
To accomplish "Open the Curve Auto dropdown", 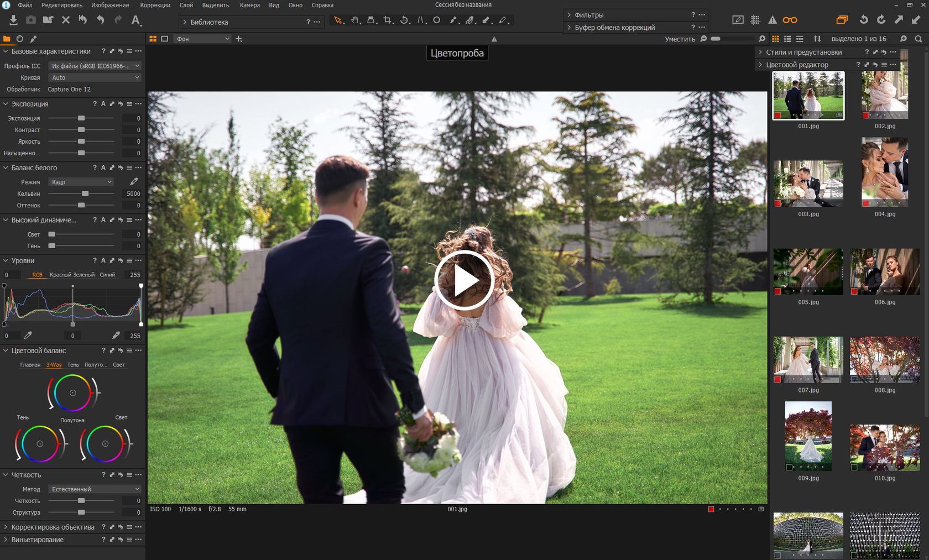I will 95,77.
